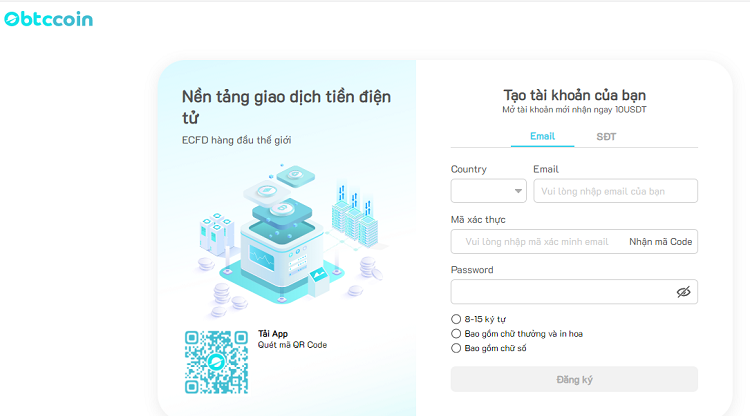750x416 pixels.
Task: Expand the Country dropdown arrow
Action: [518, 191]
